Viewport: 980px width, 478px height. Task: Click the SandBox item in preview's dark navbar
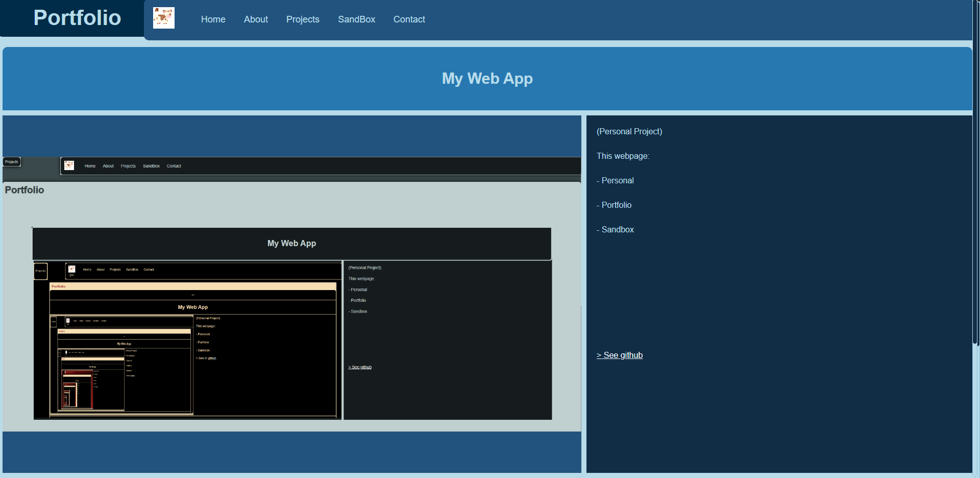pyautogui.click(x=151, y=166)
